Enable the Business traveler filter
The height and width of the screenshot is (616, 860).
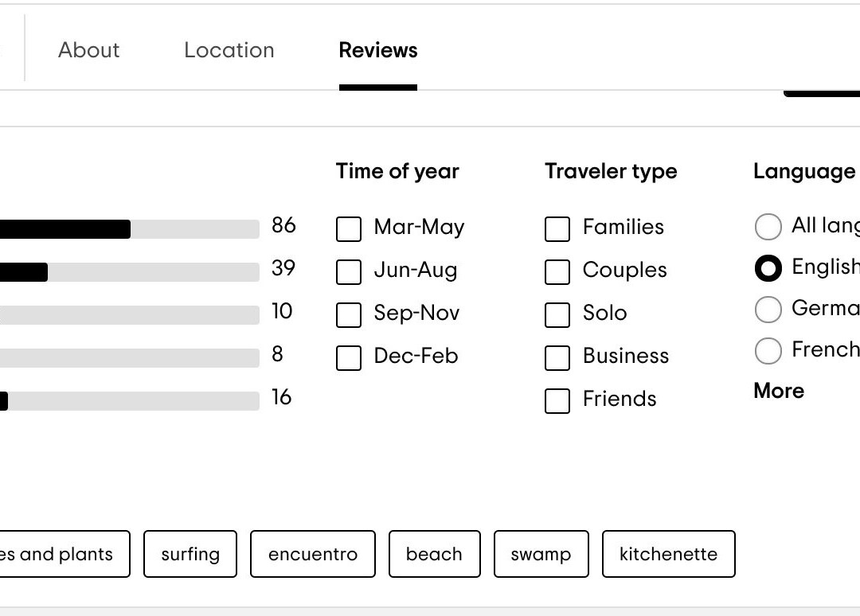pos(557,358)
